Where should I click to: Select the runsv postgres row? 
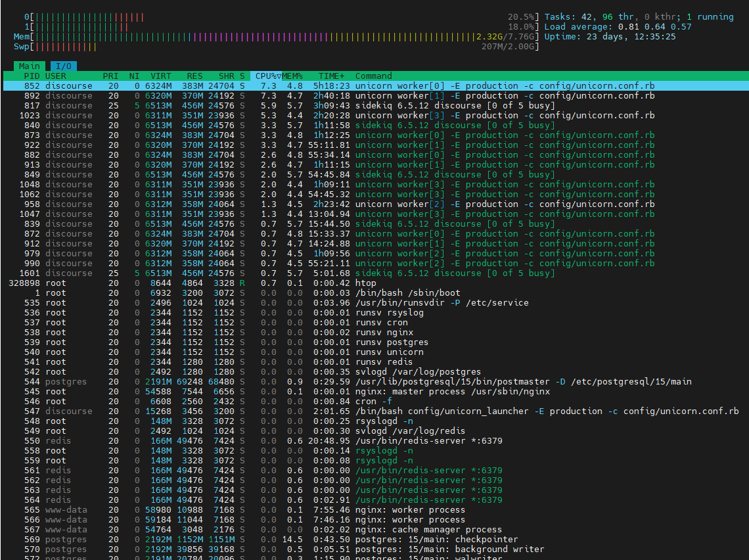coord(374,342)
